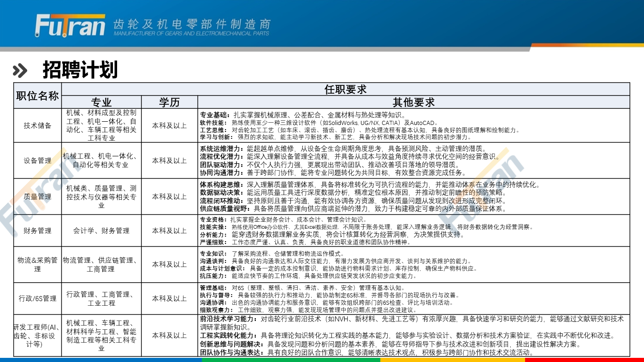Select the 其他要求 column header
Viewport: 644px width, 362px height.
[x=414, y=102]
